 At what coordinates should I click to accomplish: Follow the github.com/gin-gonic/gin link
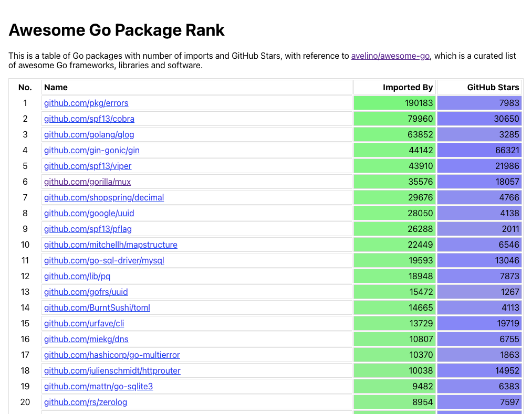(x=91, y=150)
